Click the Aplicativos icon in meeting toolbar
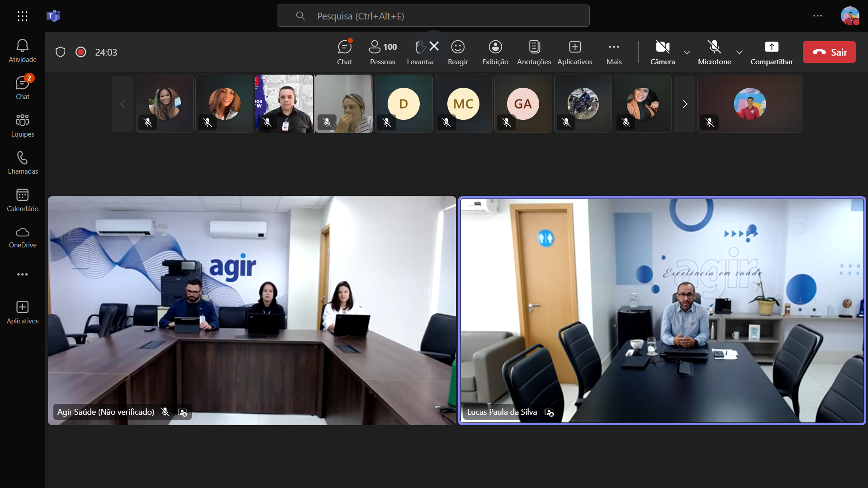 (574, 52)
